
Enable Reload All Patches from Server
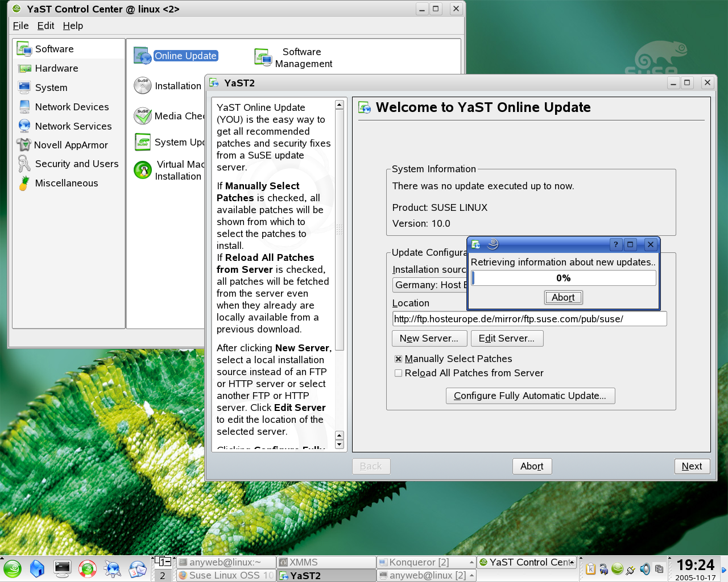pos(399,373)
